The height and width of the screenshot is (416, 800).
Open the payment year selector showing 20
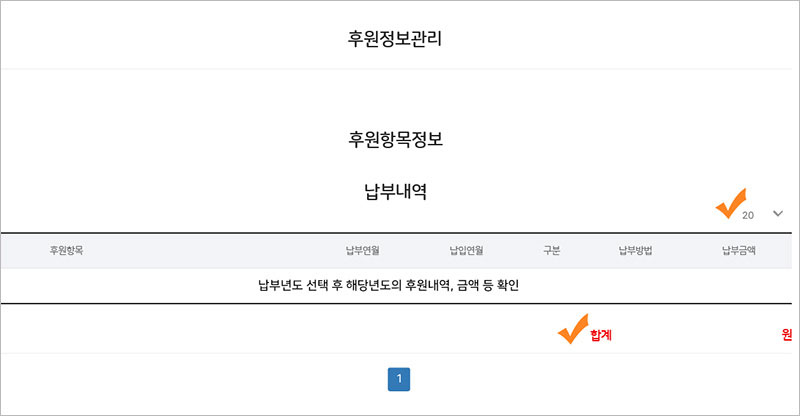pyautogui.click(x=762, y=214)
